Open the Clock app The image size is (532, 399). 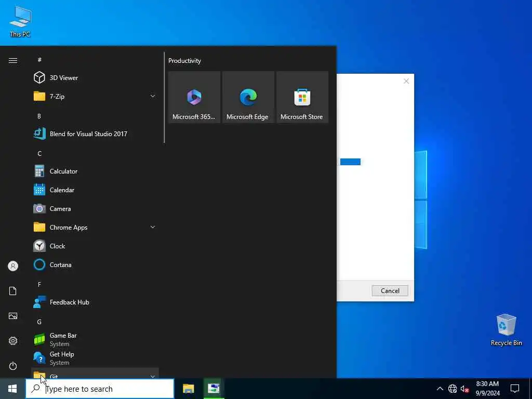(x=95, y=246)
